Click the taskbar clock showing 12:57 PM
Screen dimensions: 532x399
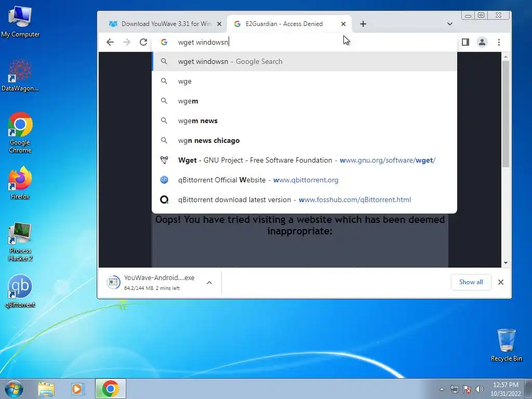pos(506,389)
